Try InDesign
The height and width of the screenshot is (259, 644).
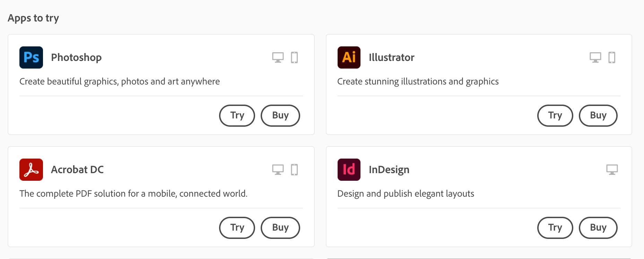point(555,228)
